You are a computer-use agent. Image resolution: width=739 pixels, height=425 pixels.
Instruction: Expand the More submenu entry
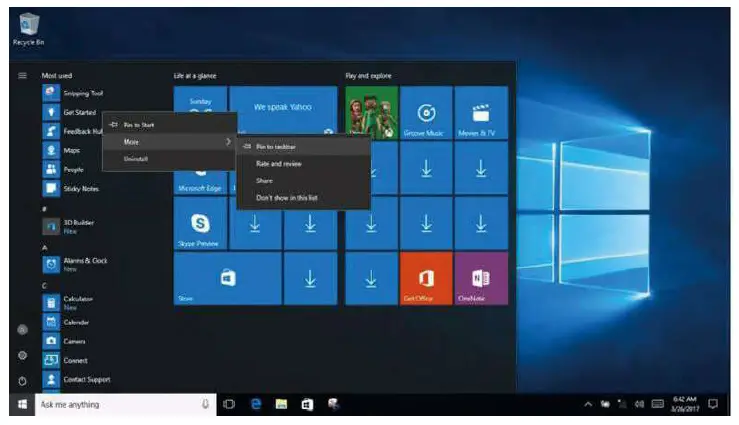[170, 142]
